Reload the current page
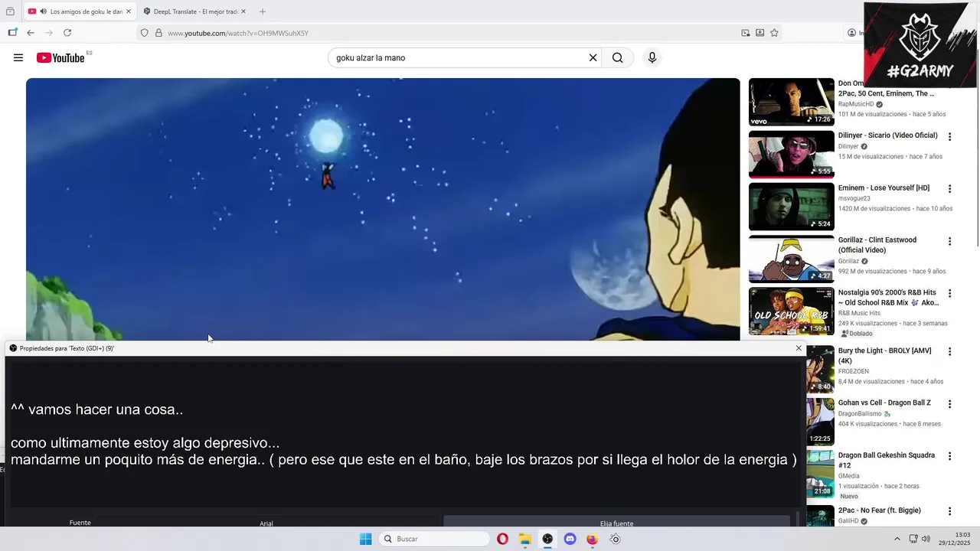 coord(67,33)
